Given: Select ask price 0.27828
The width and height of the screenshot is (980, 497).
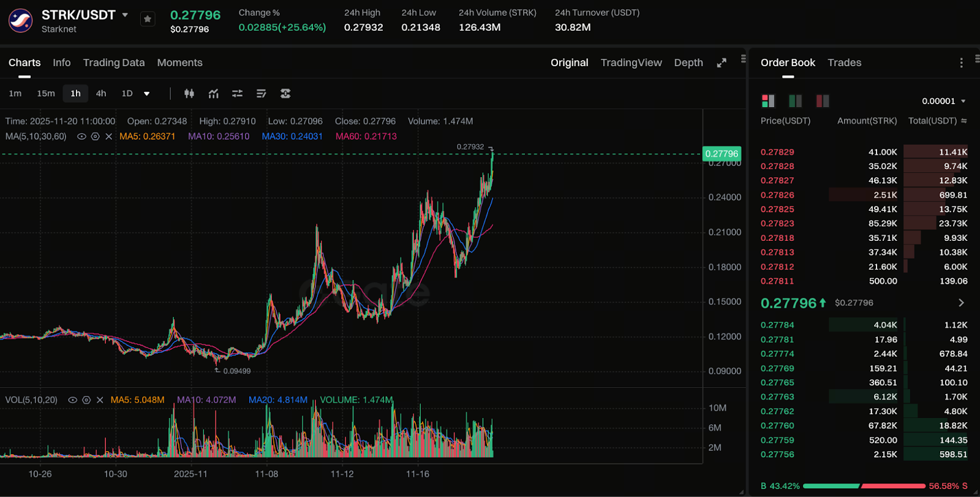Looking at the screenshot, I should coord(777,166).
